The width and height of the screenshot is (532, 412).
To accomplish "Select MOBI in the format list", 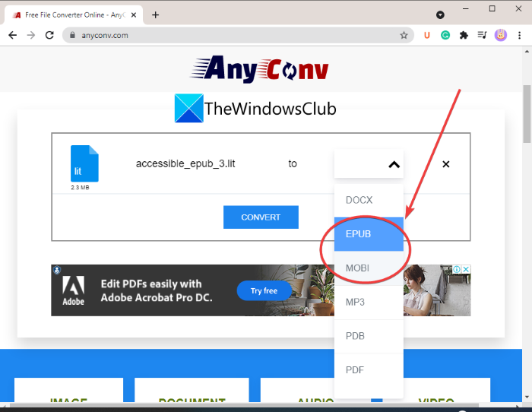I will [x=369, y=268].
